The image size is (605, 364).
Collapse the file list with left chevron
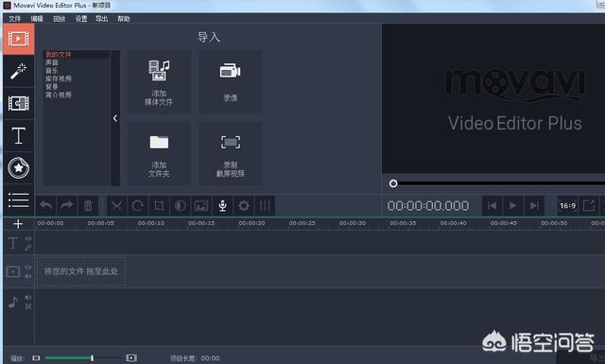(115, 118)
